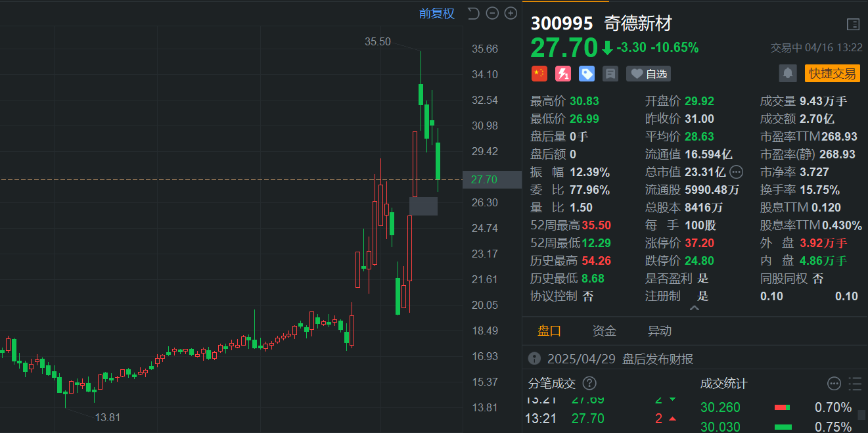This screenshot has width=868, height=433.
Task: Click the 交易中 04/16 13:22 status text
Action: coord(816,48)
